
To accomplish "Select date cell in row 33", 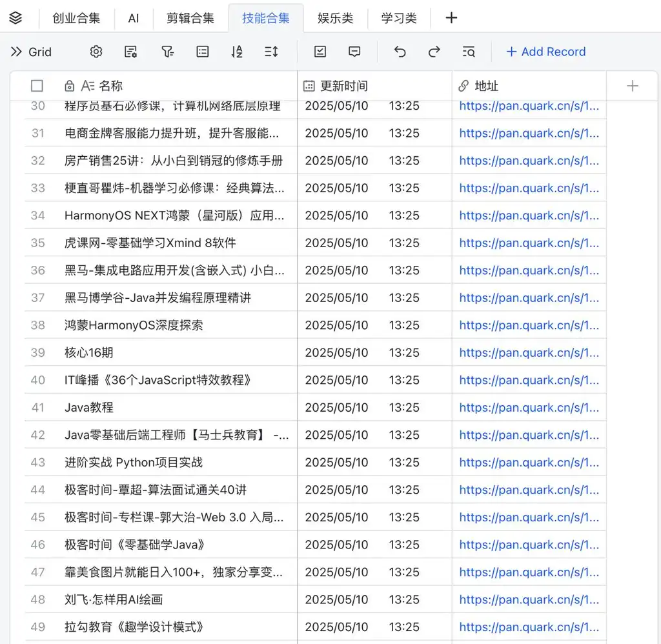I will tap(375, 188).
